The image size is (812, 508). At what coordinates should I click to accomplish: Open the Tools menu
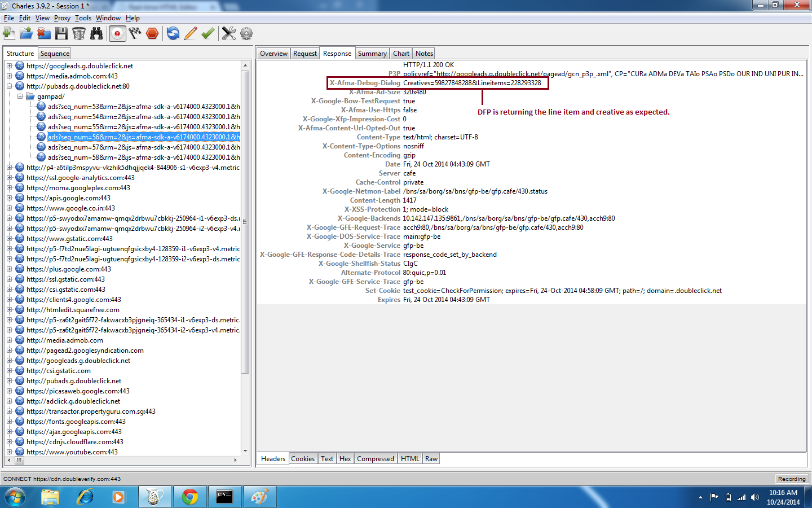[83, 18]
